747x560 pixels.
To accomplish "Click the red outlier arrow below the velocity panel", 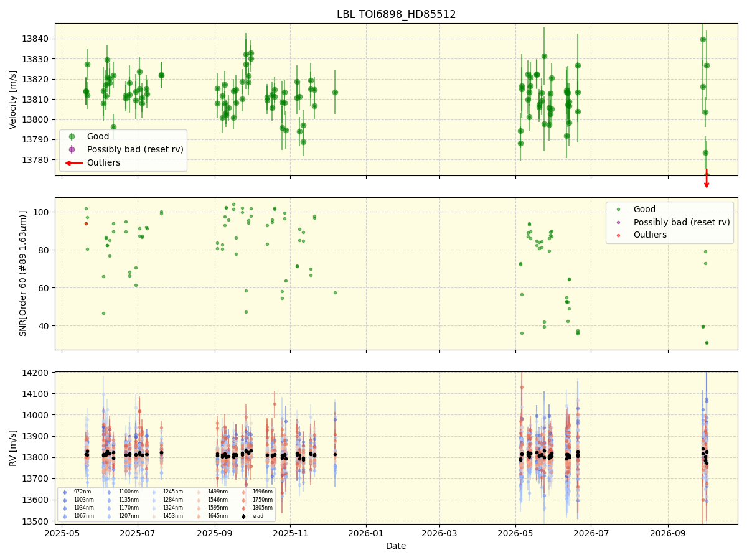I will (x=706, y=179).
